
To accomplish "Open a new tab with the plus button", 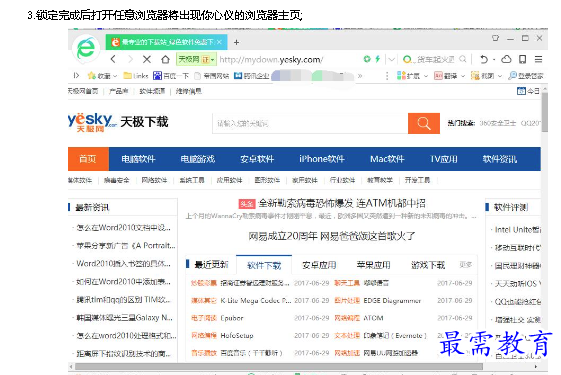I will coord(236,42).
